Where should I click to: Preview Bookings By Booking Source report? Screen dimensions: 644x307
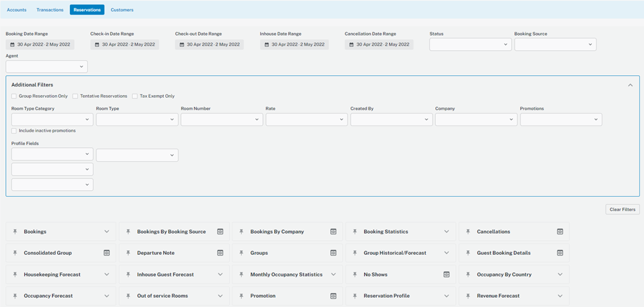220,232
